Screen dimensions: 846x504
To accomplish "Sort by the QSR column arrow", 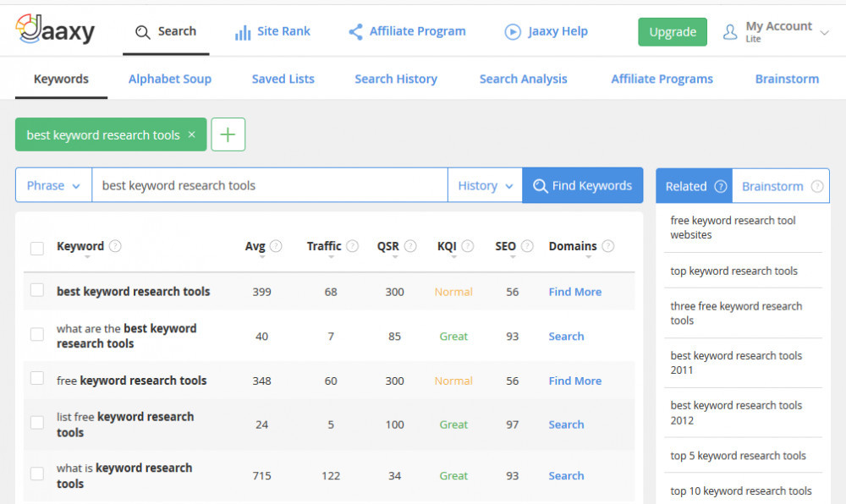I will click(x=395, y=257).
